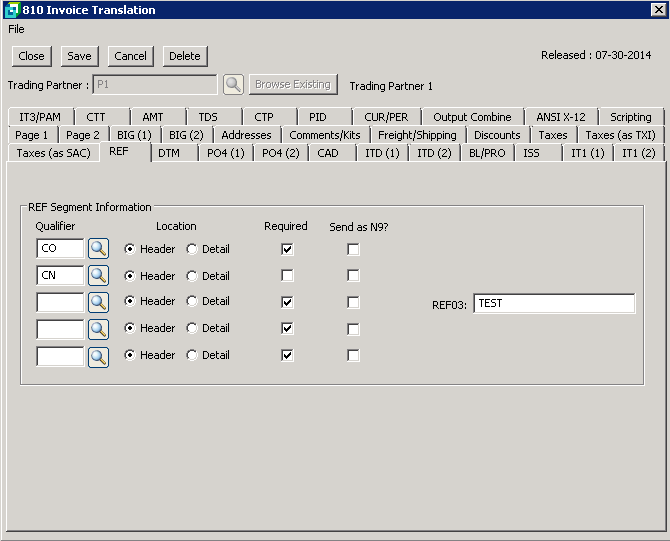Open the File menu
Viewport: 670px width, 541px height.
(16, 29)
